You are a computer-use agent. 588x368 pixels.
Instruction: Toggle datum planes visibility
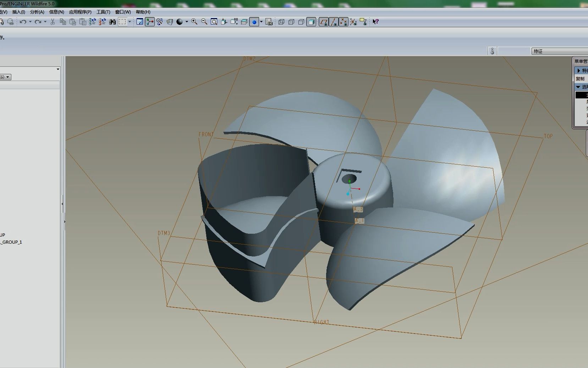[324, 22]
